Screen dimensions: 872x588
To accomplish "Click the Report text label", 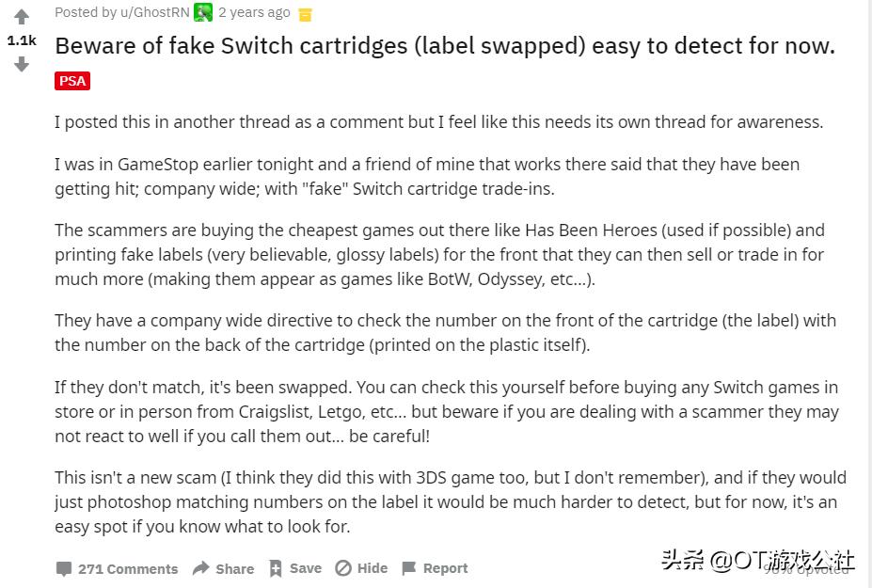I will (x=445, y=568).
